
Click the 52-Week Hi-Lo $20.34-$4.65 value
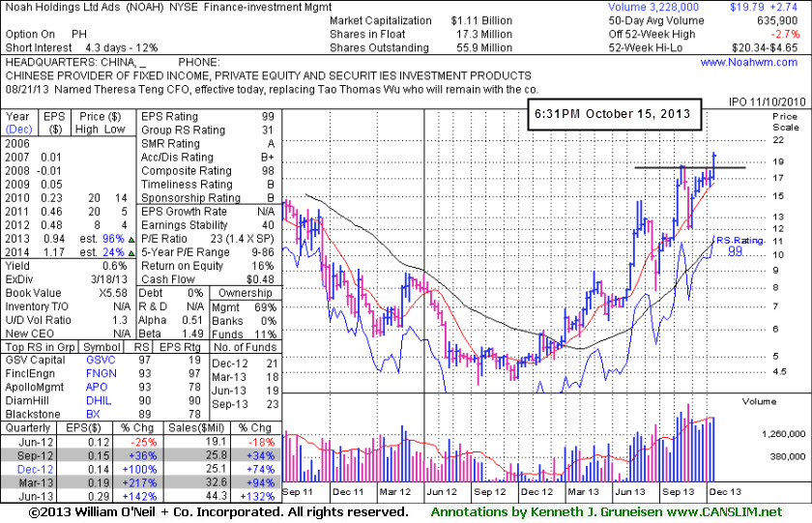(765, 47)
